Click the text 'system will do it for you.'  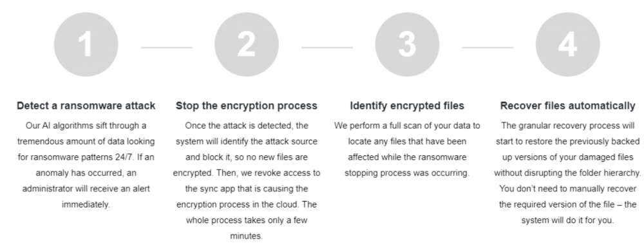coord(567,220)
